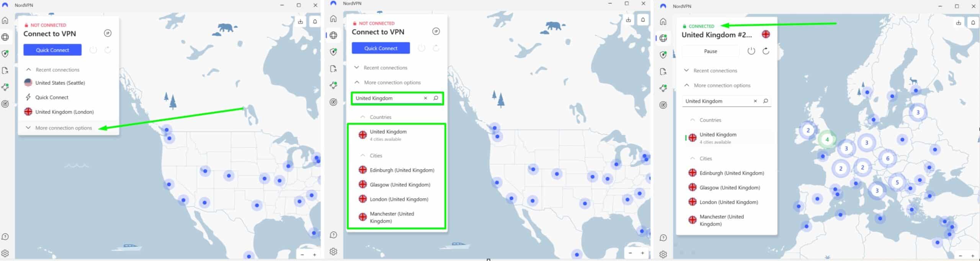Zoom out map with minus in left window

(x=302, y=255)
